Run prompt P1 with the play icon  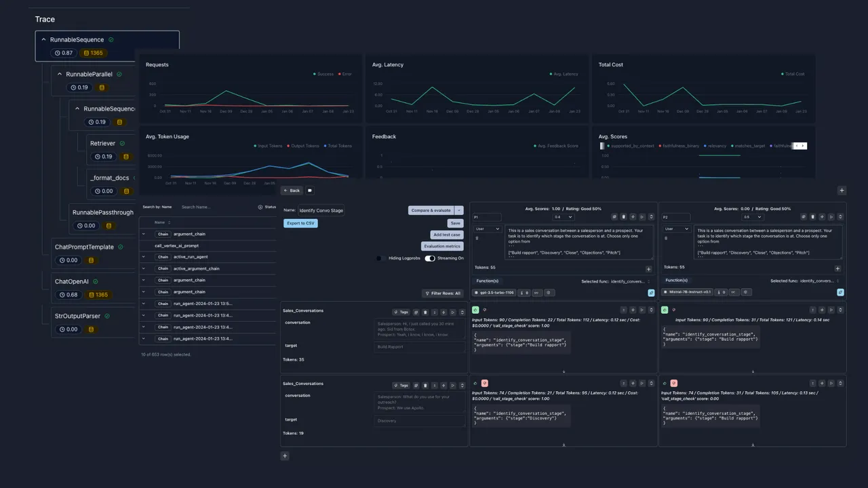click(x=642, y=217)
